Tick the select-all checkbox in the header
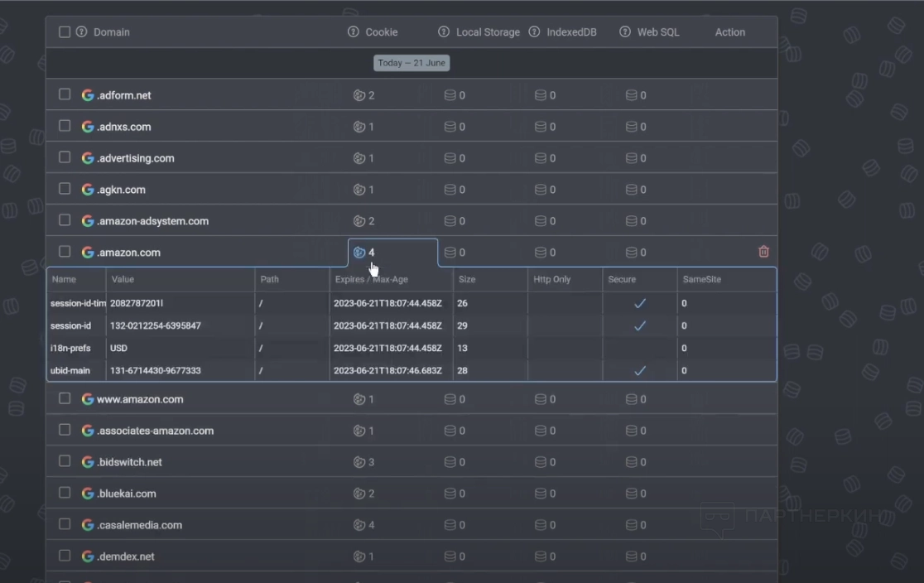The width and height of the screenshot is (924, 583). [65, 32]
